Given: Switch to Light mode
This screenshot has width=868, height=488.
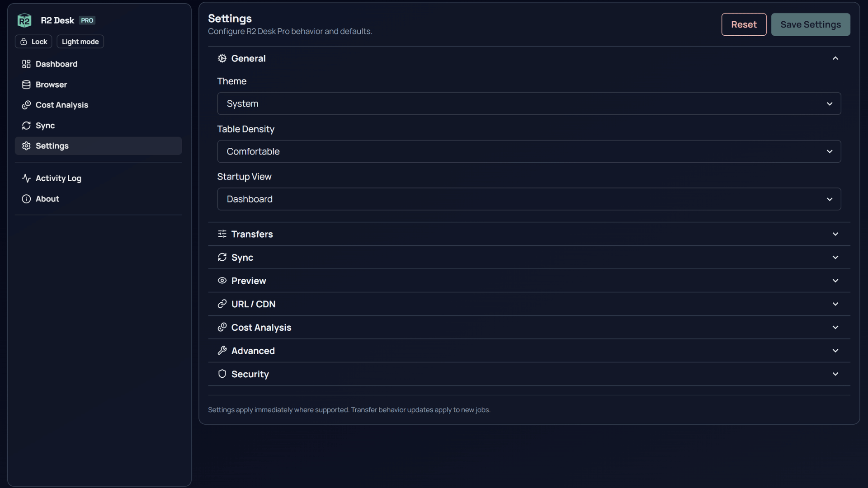Looking at the screenshot, I should (80, 41).
